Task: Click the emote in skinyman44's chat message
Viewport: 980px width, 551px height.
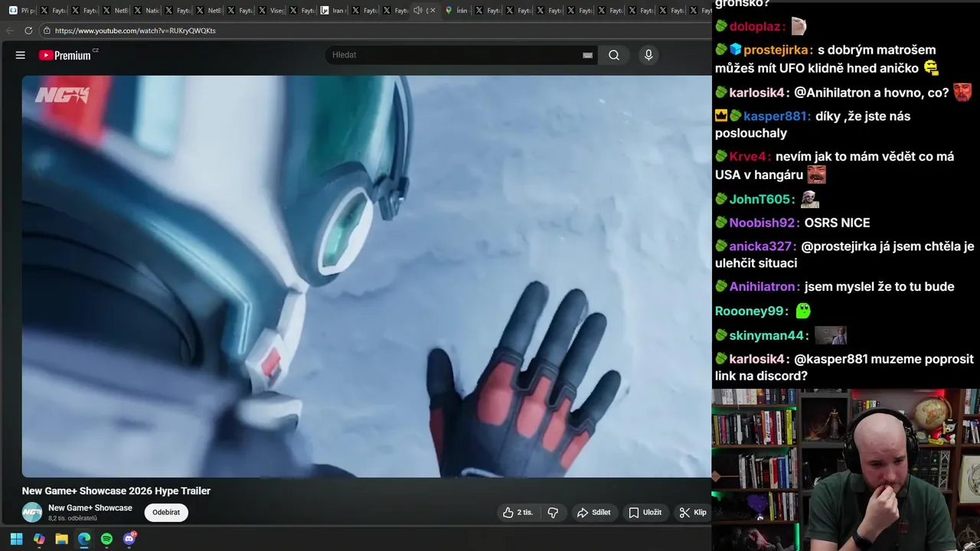Action: pyautogui.click(x=831, y=335)
